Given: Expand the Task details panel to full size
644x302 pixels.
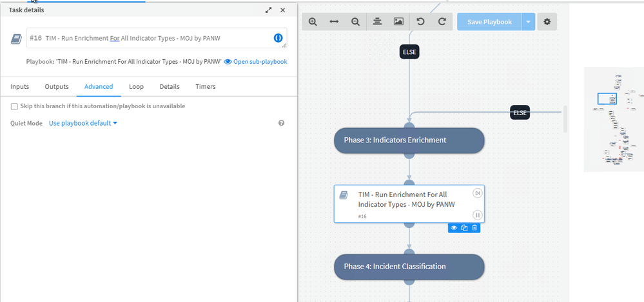Looking at the screenshot, I should pos(269,10).
